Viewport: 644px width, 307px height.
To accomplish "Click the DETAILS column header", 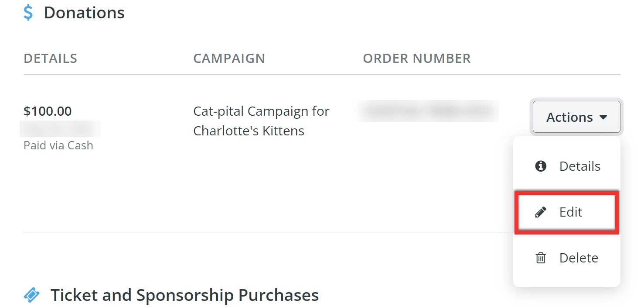I will coord(51,58).
